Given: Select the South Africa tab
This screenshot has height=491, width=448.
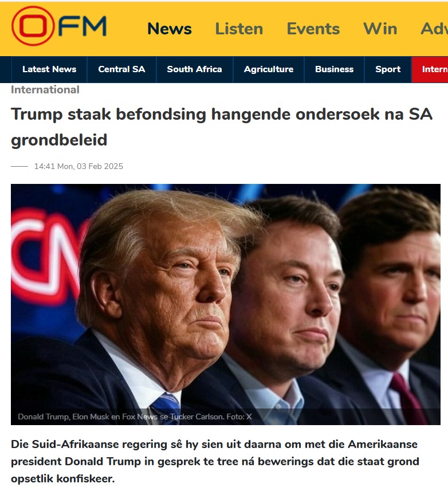Looking at the screenshot, I should click(x=194, y=69).
